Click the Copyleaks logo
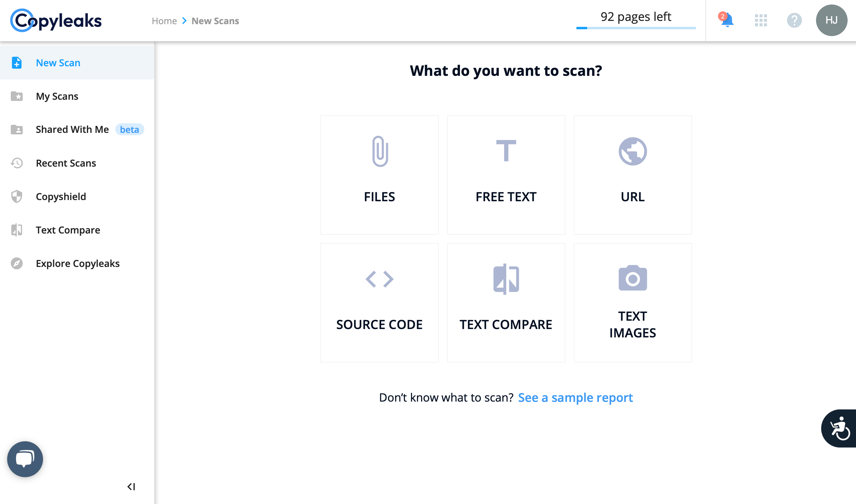This screenshot has width=856, height=504. [x=56, y=20]
